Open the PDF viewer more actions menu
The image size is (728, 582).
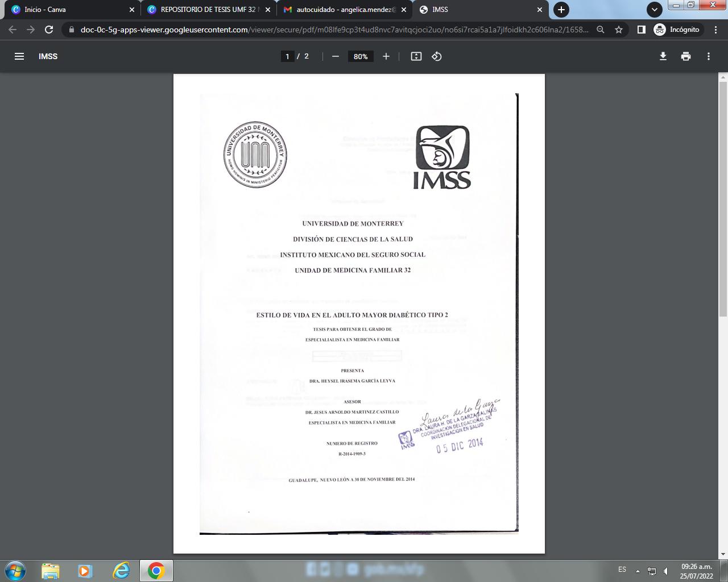pos(709,56)
